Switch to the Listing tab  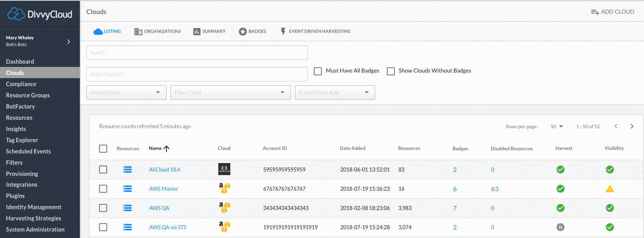(x=107, y=31)
